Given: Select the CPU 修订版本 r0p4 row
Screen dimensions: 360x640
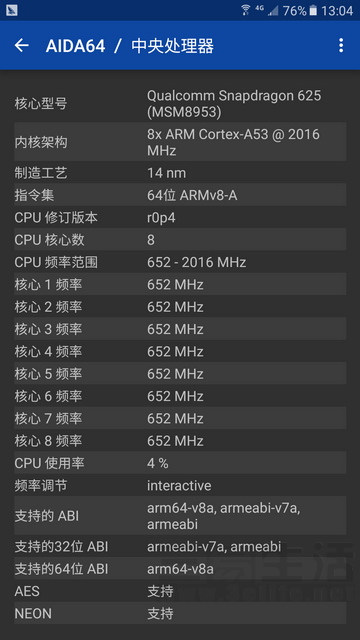Looking at the screenshot, I should click(x=180, y=218).
